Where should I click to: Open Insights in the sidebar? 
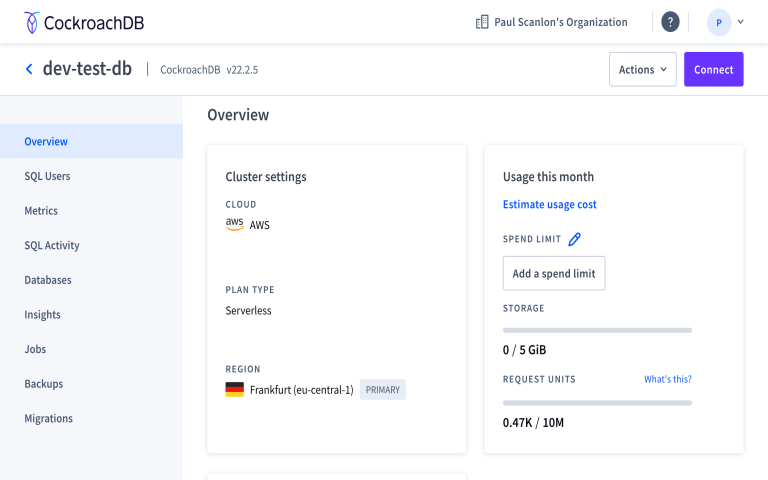[x=91, y=314]
